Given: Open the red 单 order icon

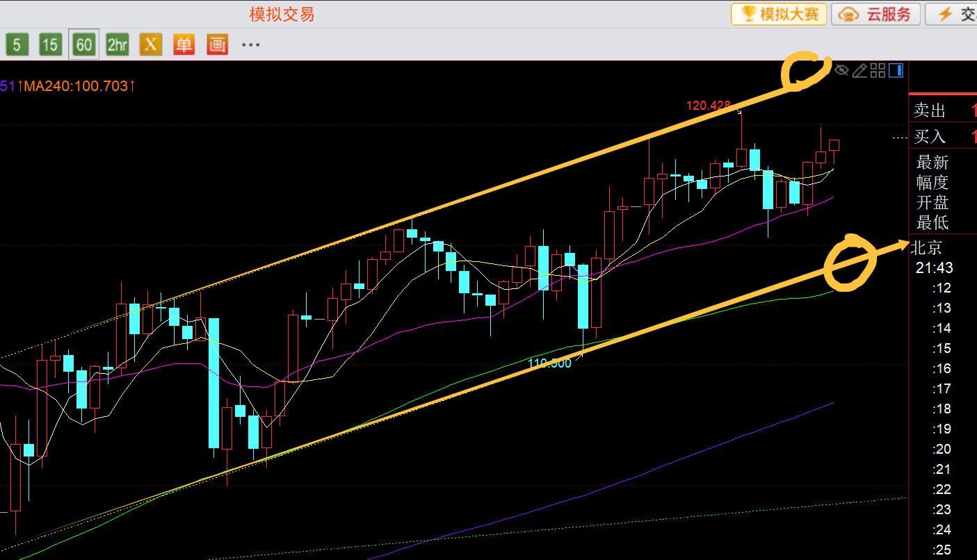Looking at the screenshot, I should (184, 46).
